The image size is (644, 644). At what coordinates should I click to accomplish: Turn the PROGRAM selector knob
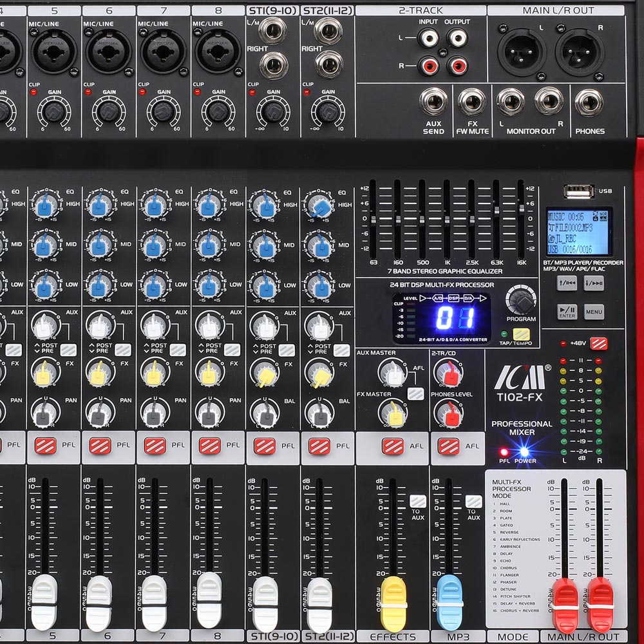tap(521, 300)
